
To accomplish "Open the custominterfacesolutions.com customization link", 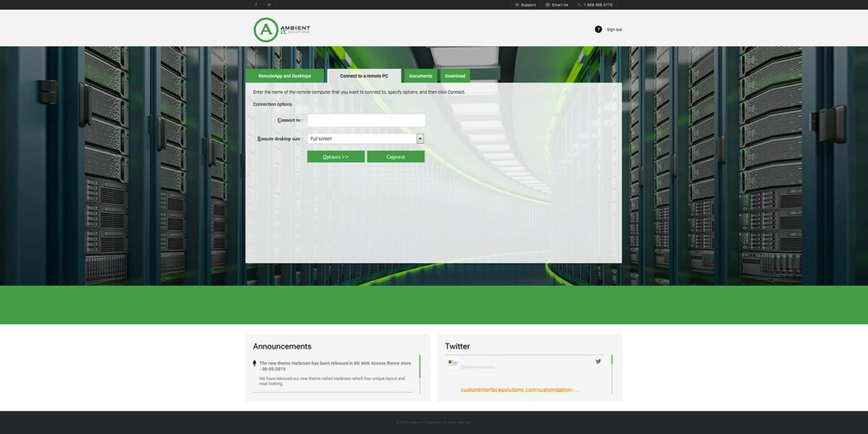I will click(518, 390).
